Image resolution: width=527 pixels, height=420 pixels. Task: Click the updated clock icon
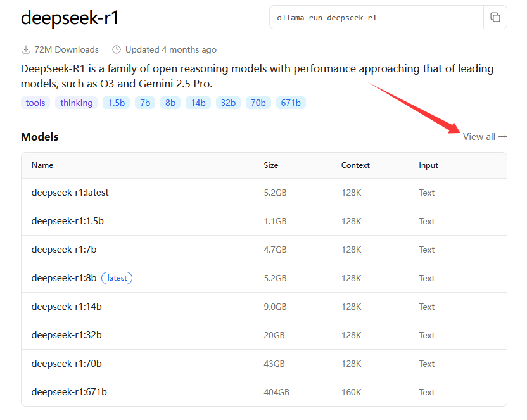(x=117, y=49)
